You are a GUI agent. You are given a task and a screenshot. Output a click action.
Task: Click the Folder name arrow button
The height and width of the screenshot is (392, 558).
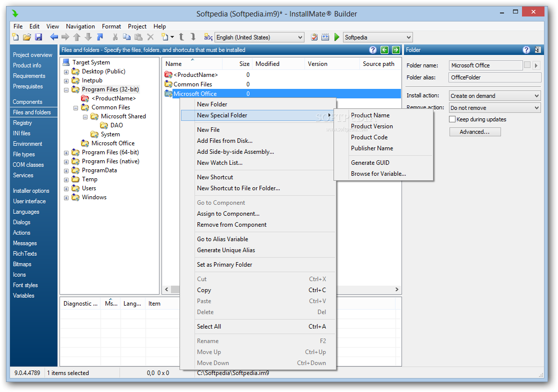click(536, 65)
